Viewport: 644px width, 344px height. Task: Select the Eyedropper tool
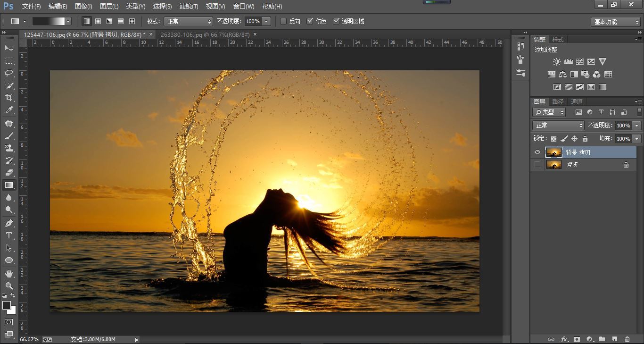tap(8, 110)
